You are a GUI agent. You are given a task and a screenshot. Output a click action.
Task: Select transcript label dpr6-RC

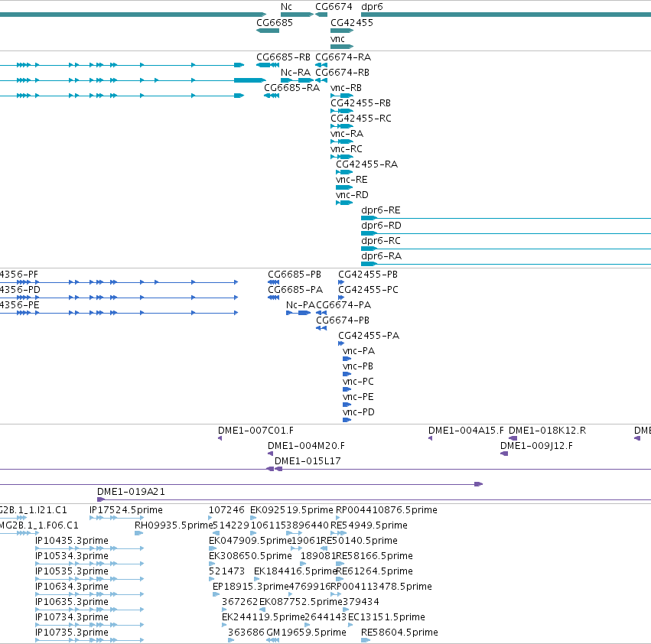(381, 241)
